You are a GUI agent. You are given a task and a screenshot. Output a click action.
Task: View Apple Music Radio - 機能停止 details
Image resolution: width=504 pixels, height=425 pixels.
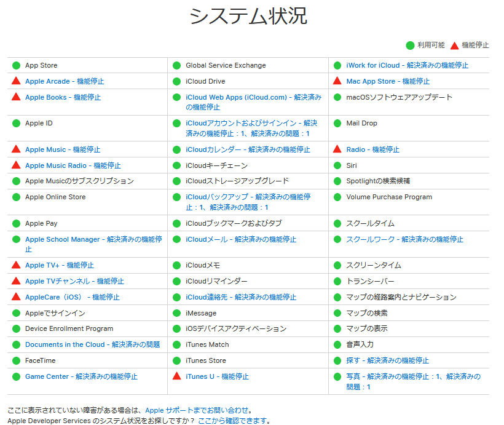[73, 165]
